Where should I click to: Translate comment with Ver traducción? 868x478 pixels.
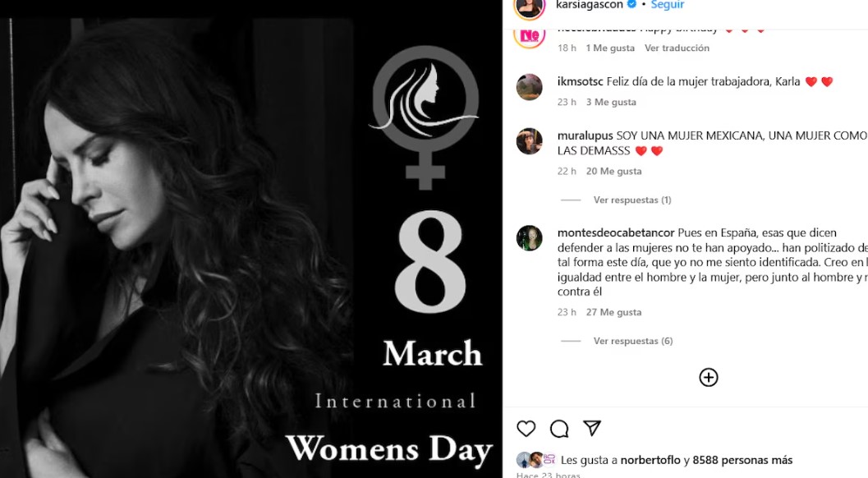point(677,48)
